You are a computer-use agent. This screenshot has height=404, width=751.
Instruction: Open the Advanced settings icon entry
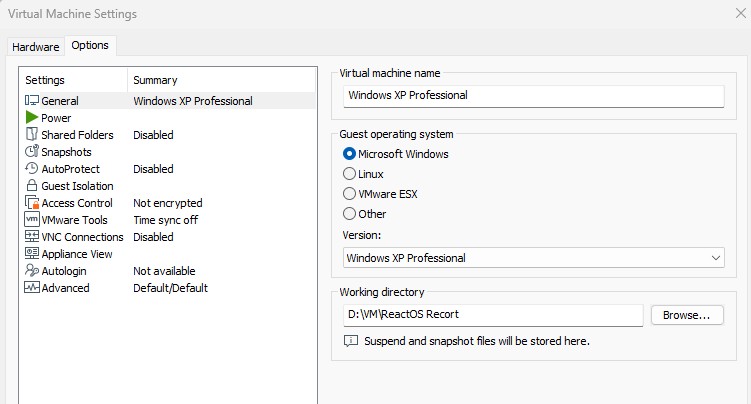[x=32, y=287]
